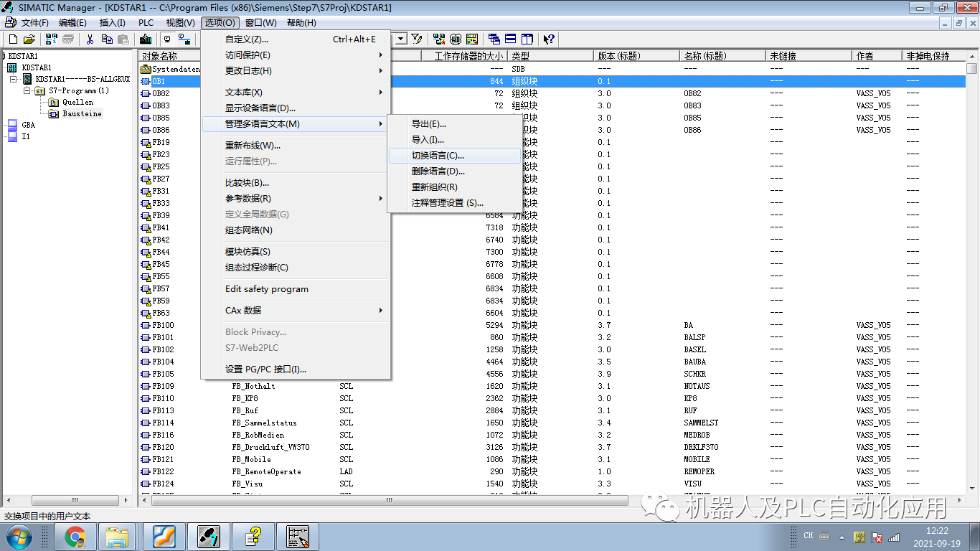
Task: Open the 窗口(W) menu
Action: click(x=260, y=23)
